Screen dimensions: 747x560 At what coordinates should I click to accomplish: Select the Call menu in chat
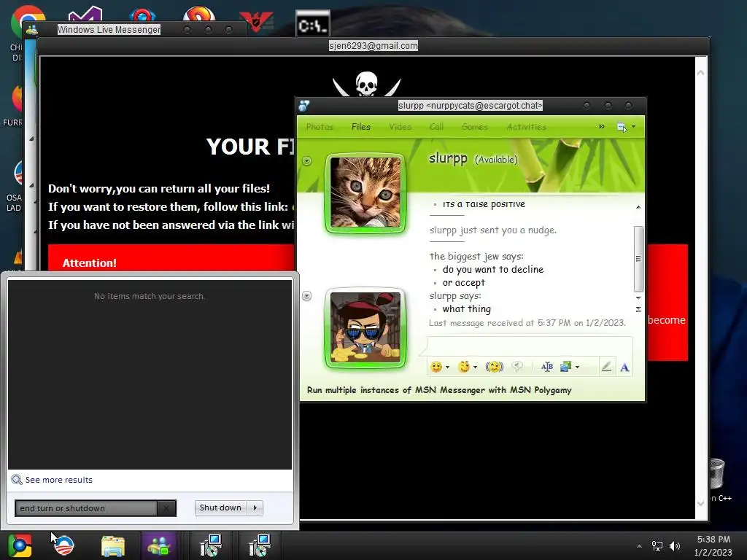tap(436, 127)
